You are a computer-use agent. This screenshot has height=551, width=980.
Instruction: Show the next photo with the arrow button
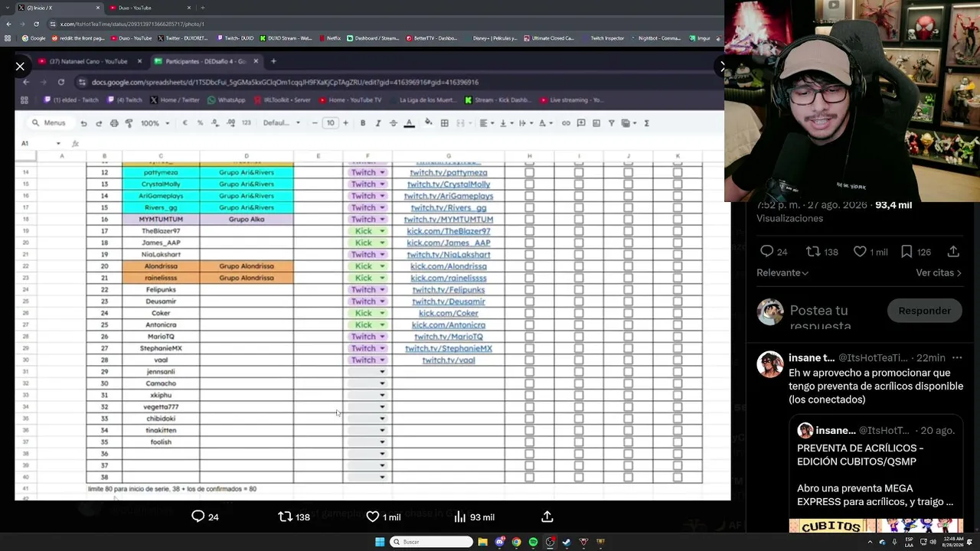(x=721, y=67)
